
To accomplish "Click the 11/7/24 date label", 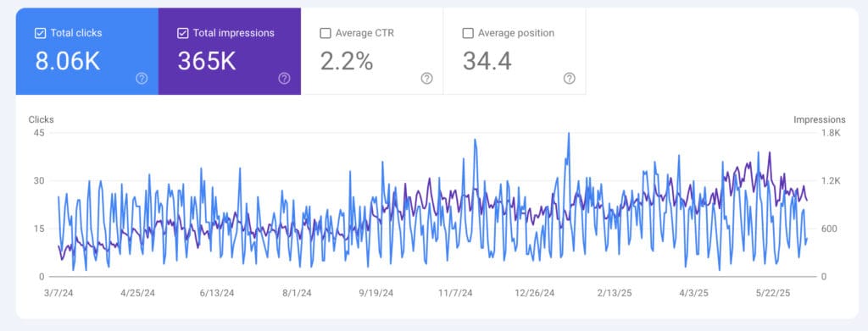I will pos(455,294).
